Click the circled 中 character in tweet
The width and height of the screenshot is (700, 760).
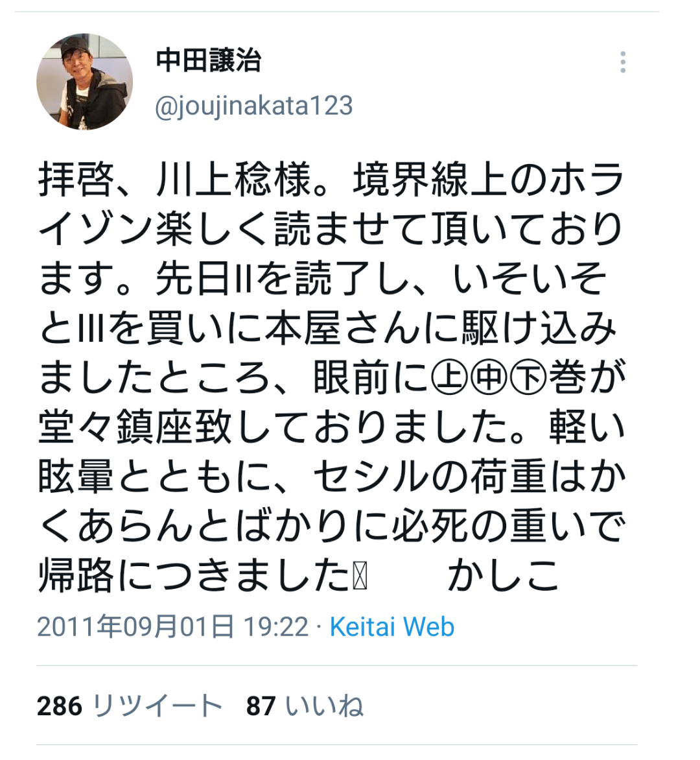[488, 378]
